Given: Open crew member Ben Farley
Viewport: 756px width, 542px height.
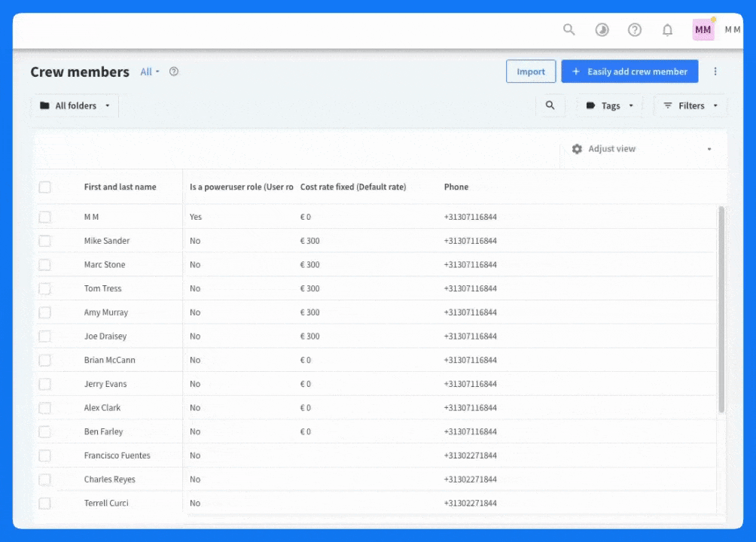Looking at the screenshot, I should (x=103, y=431).
